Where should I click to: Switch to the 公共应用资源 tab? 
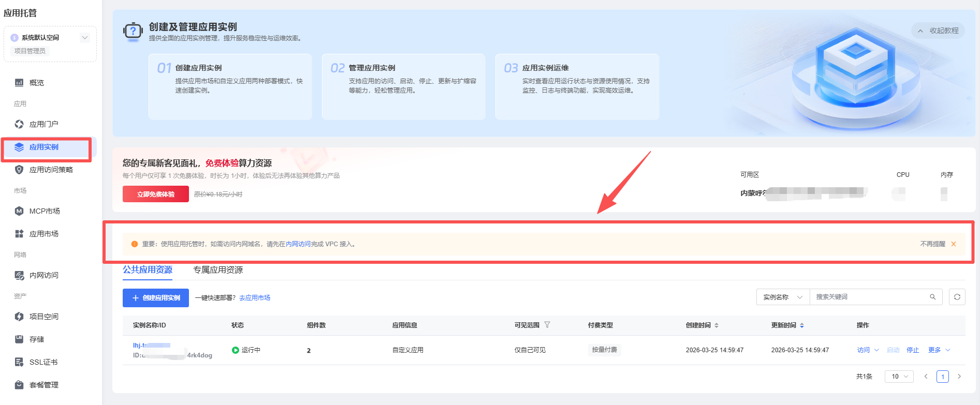click(x=148, y=269)
